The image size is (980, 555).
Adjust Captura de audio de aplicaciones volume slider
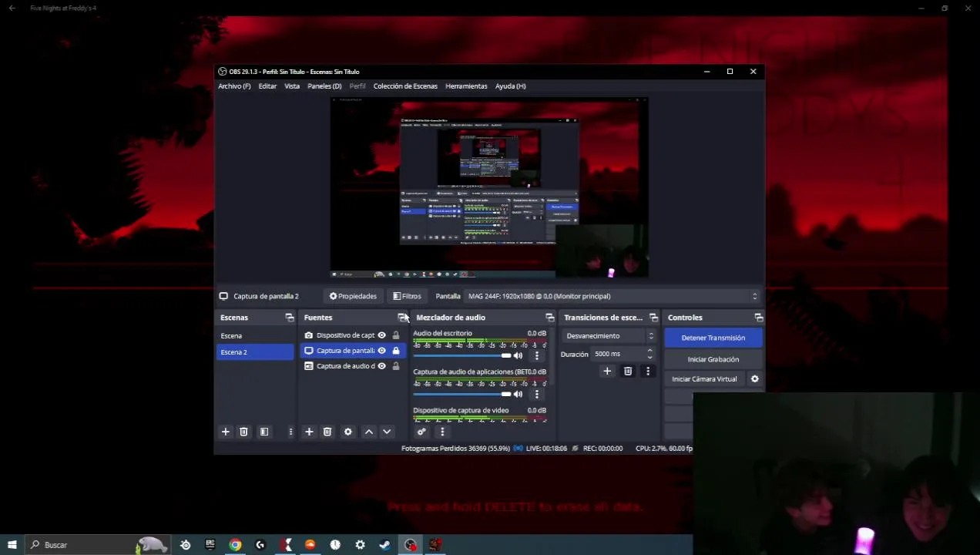coord(461,394)
